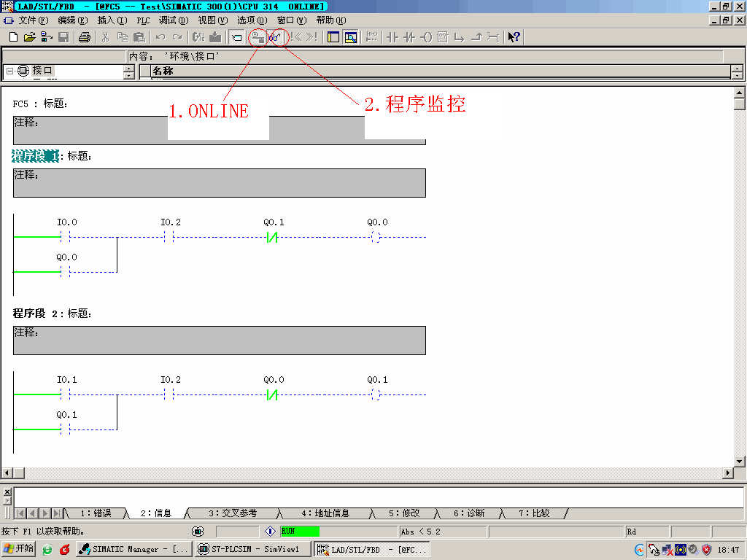Switch to the 3: 交叉参考 tab
Screen dimensions: 747x560
[x=233, y=513]
